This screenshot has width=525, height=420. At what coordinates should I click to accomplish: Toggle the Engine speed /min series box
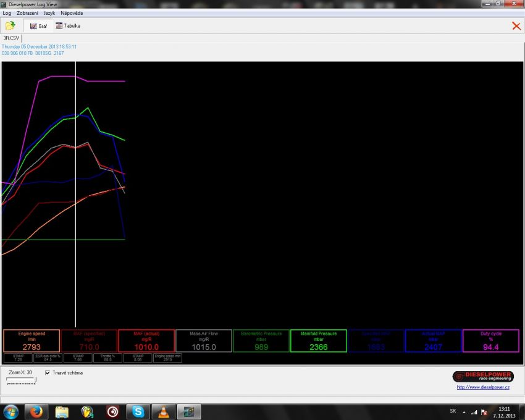click(x=31, y=340)
